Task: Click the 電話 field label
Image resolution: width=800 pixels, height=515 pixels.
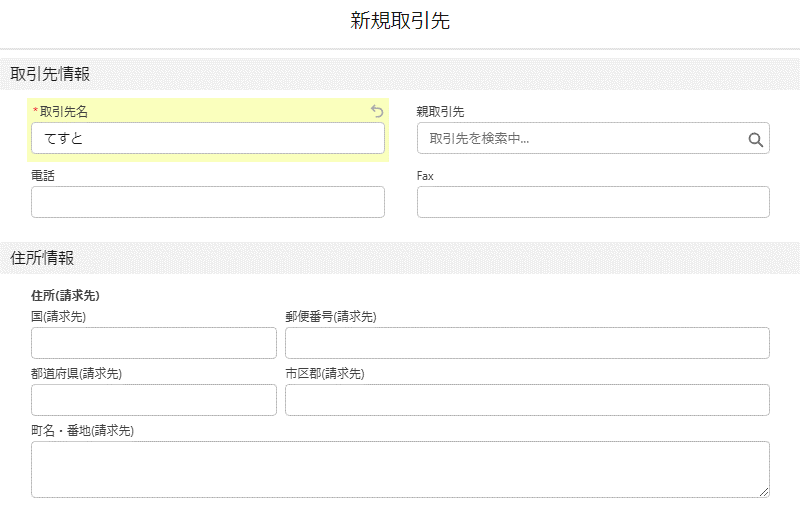Action: (x=43, y=176)
